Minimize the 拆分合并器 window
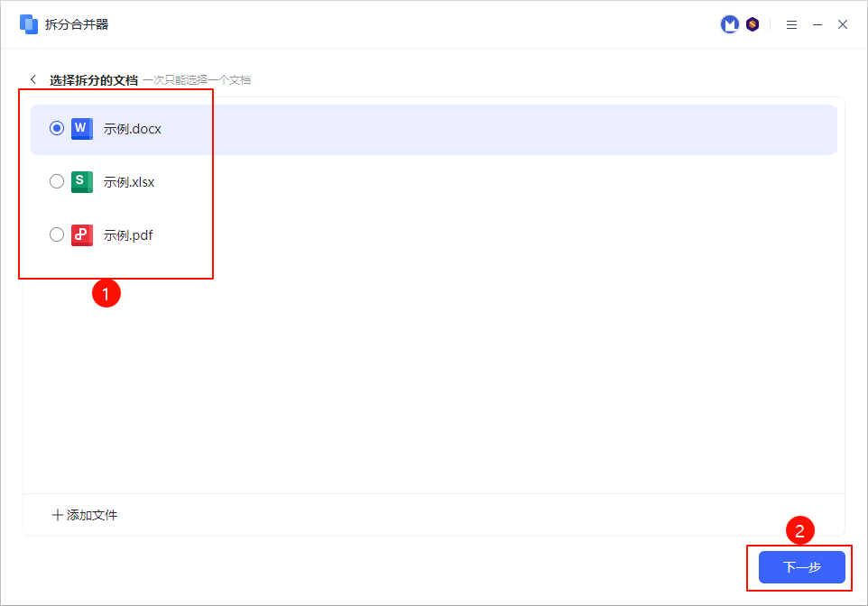Screen dimensions: 868x606 point(817,24)
